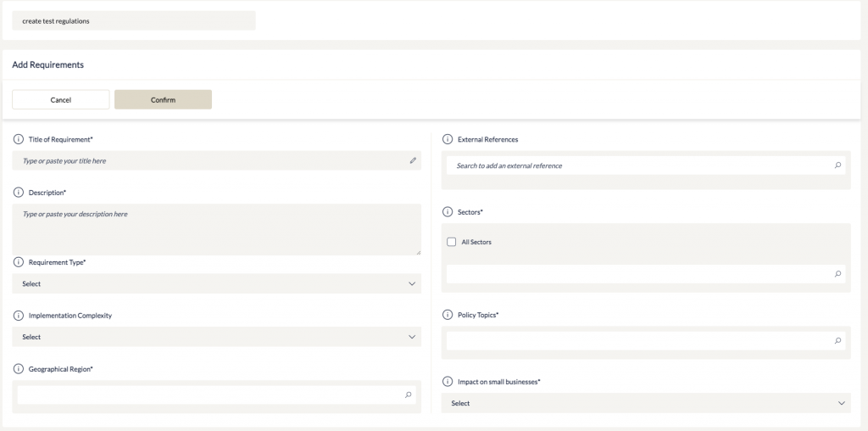Screen dimensions: 868x431
Task: Click the Geographical Region search field
Action: (x=216, y=395)
